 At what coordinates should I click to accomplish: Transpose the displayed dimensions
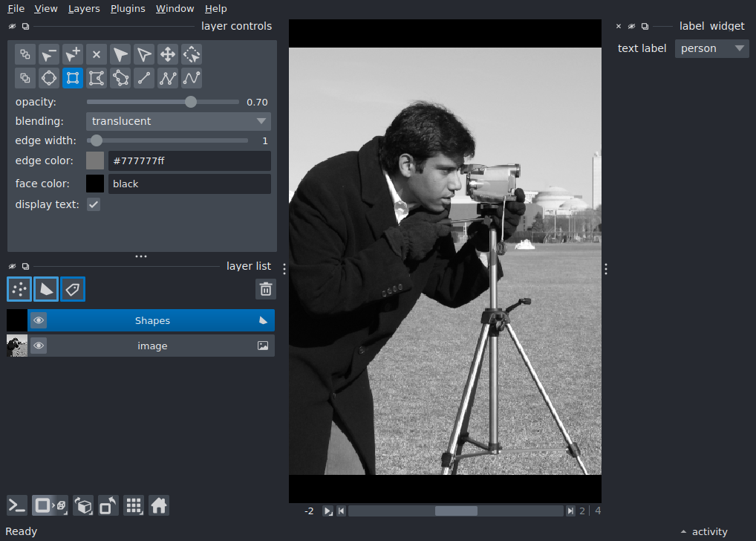tap(108, 506)
